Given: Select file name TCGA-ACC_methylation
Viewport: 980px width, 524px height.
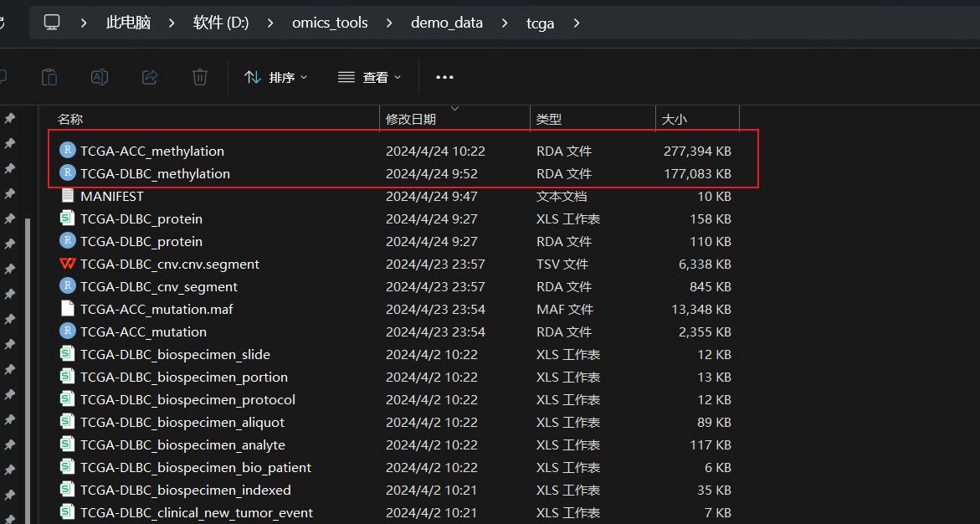Looking at the screenshot, I should pyautogui.click(x=151, y=151).
